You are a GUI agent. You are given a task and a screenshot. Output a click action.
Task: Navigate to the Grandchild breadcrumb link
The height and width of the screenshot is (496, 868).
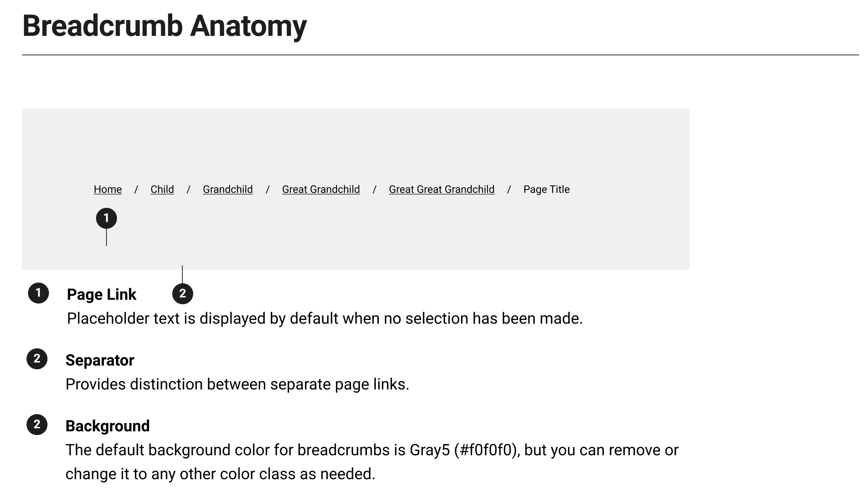coord(228,190)
